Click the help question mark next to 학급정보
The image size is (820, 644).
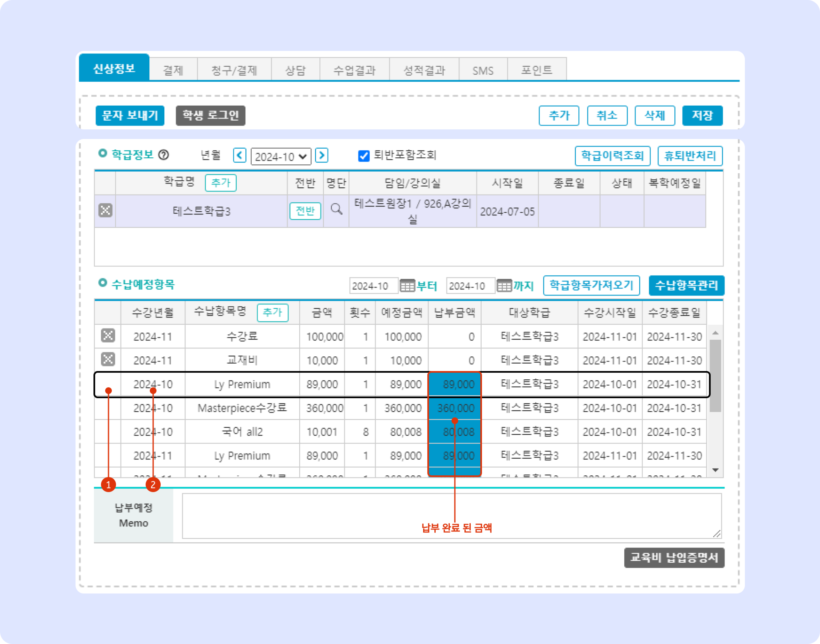pyautogui.click(x=164, y=155)
